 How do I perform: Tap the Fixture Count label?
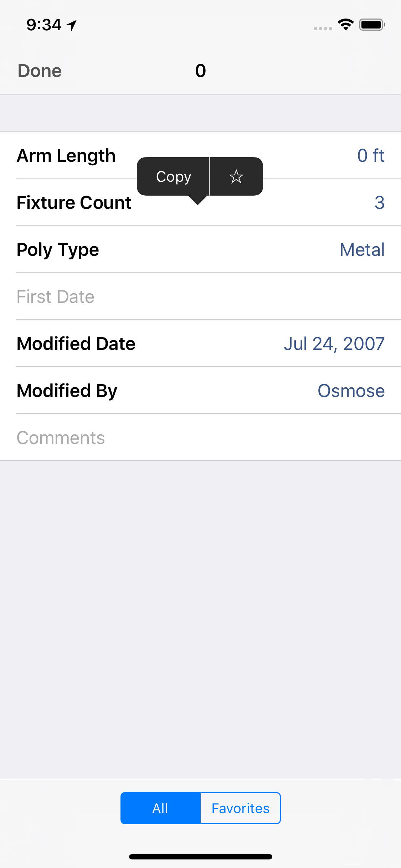click(74, 203)
